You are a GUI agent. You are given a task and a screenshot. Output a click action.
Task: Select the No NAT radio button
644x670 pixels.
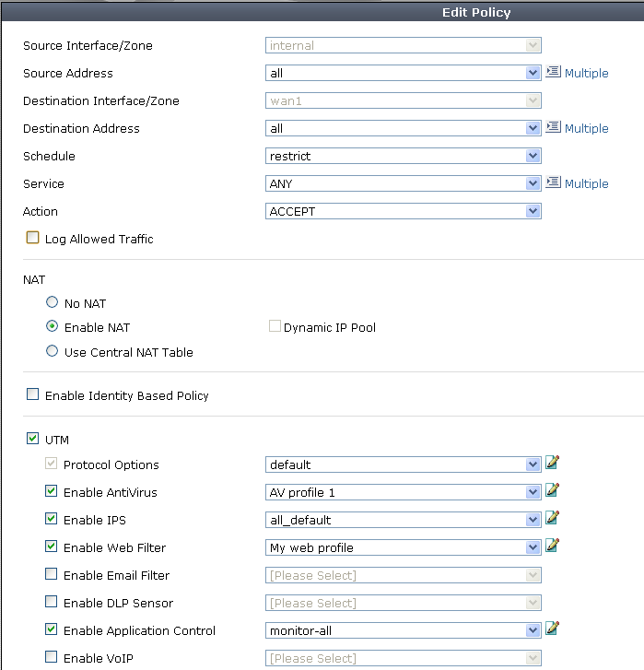pyautogui.click(x=53, y=302)
